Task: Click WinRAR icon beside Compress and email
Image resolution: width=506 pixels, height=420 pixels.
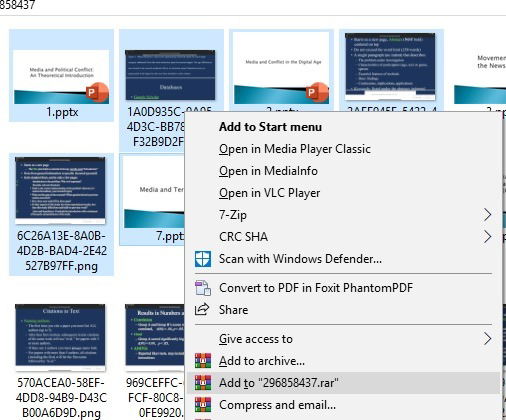Action: pyautogui.click(x=203, y=405)
